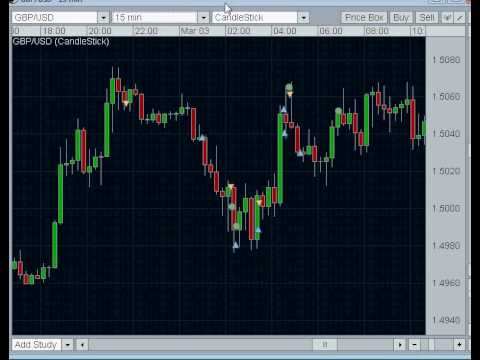
Task: Click the 04:00 time axis label
Action: click(284, 31)
